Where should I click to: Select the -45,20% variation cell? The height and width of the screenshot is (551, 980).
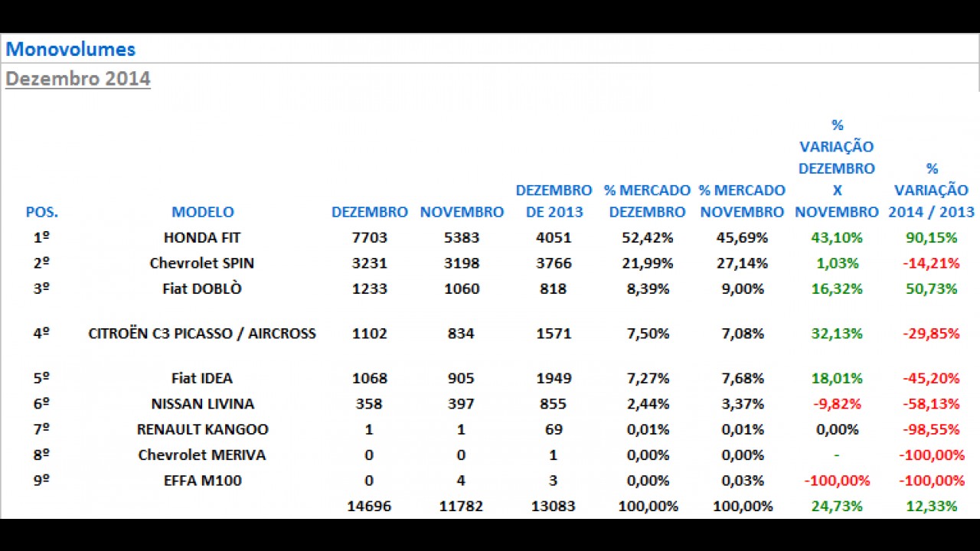pyautogui.click(x=932, y=378)
